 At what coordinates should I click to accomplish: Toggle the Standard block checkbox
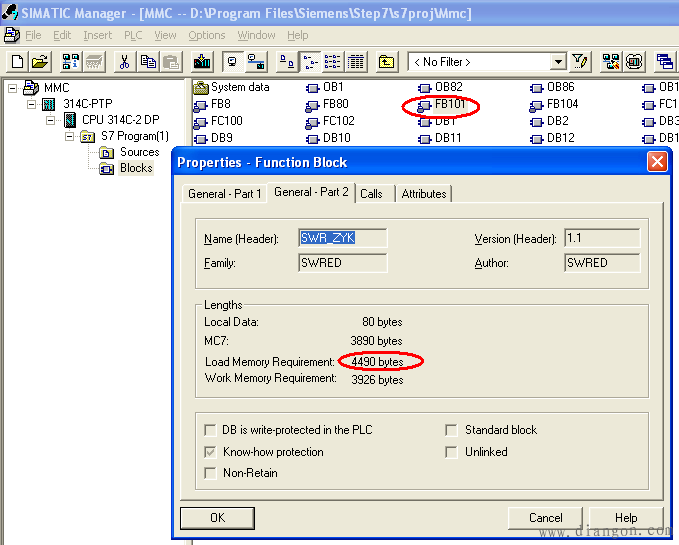(x=452, y=430)
